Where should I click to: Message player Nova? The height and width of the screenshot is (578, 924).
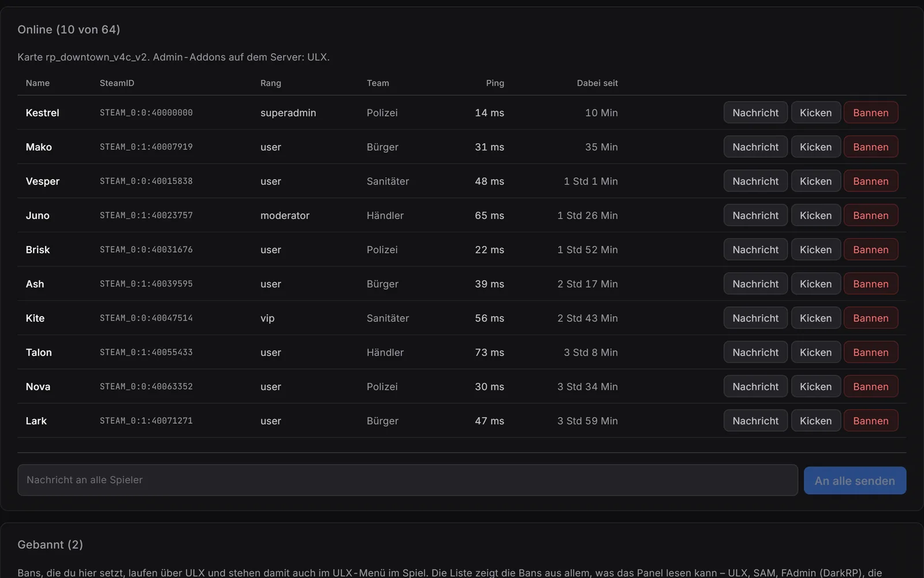pyautogui.click(x=755, y=387)
